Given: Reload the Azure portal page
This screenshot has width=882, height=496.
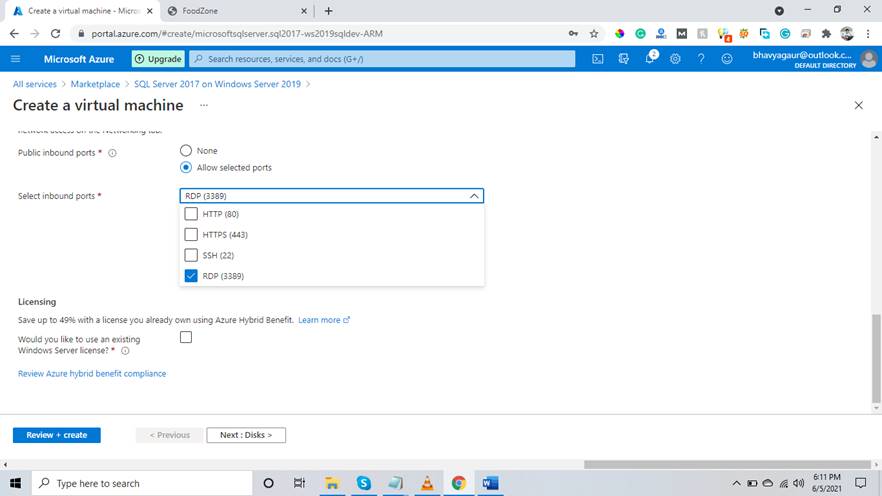Looking at the screenshot, I should 55,34.
